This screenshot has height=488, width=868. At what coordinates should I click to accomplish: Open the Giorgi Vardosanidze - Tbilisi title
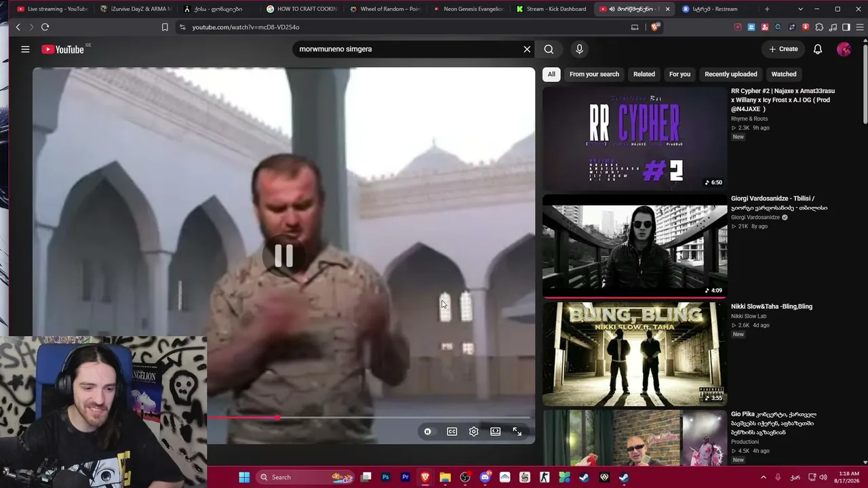tap(779, 203)
